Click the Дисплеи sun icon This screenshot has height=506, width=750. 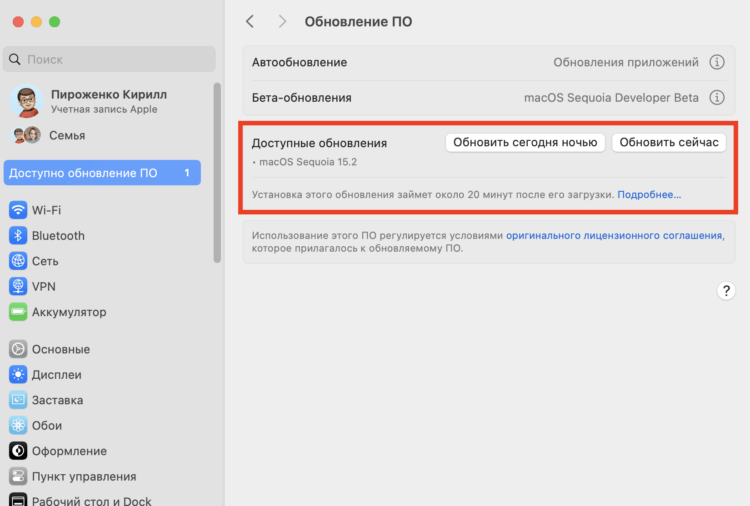tap(18, 374)
